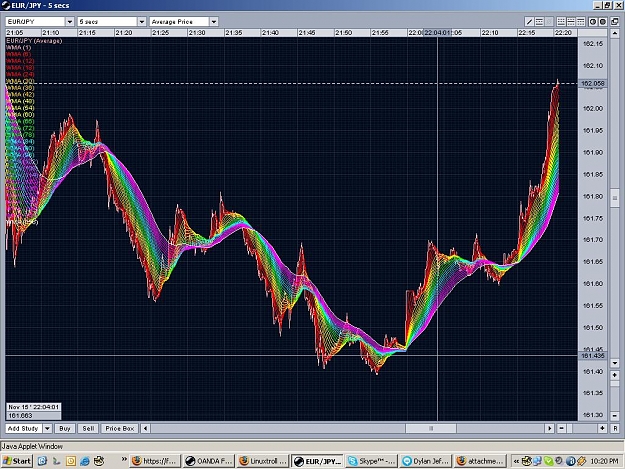Image resolution: width=625 pixels, height=469 pixels.
Task: Click the 162.058 current price marker
Action: point(593,83)
